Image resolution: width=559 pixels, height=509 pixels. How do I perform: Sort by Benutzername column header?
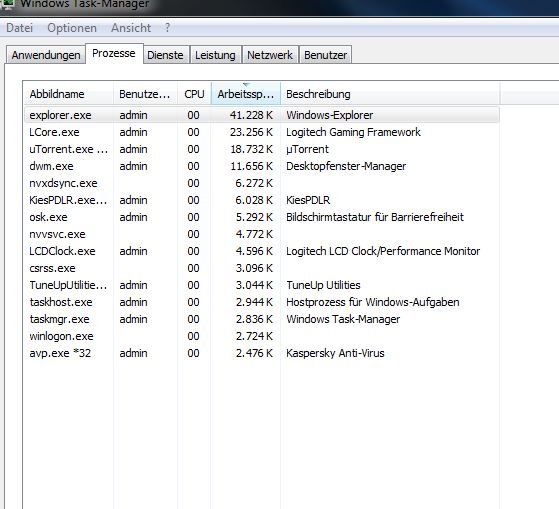pyautogui.click(x=145, y=94)
